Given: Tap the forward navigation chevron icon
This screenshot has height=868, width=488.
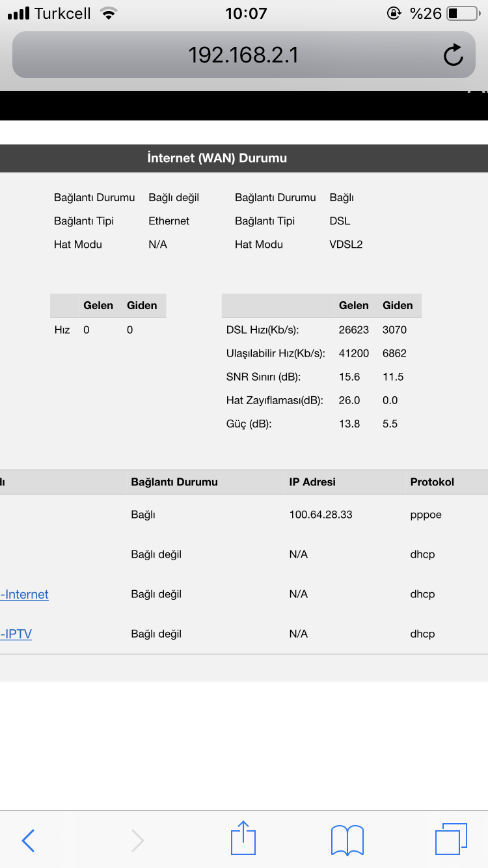Looking at the screenshot, I should tap(137, 841).
